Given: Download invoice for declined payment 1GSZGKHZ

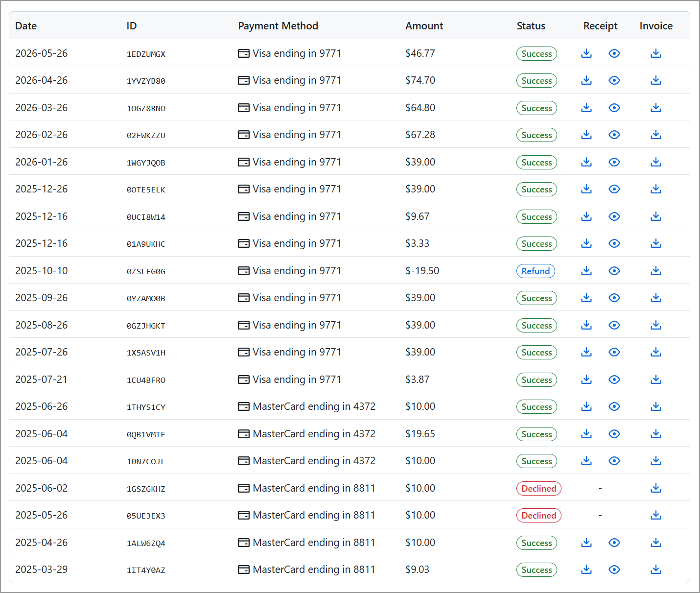Looking at the screenshot, I should (656, 488).
